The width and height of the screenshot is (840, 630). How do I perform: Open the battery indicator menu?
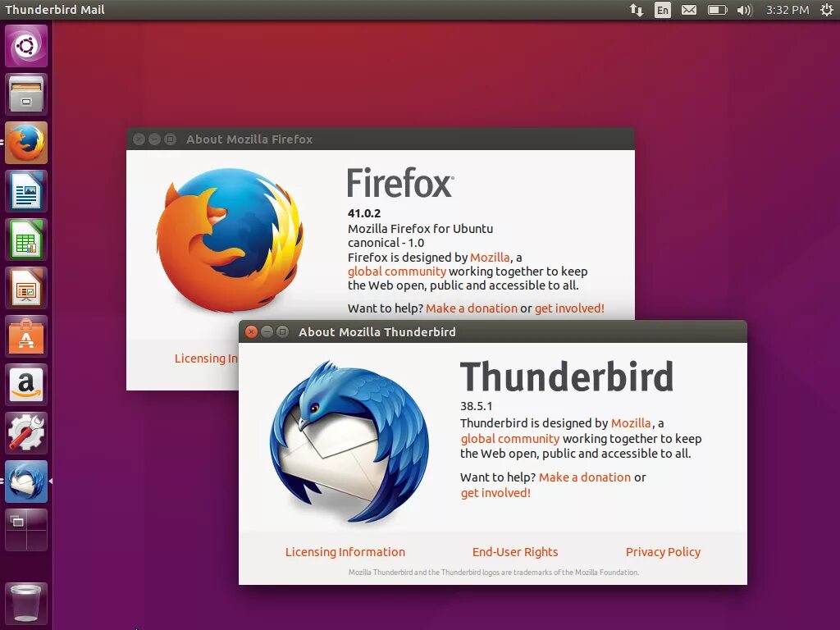717,10
